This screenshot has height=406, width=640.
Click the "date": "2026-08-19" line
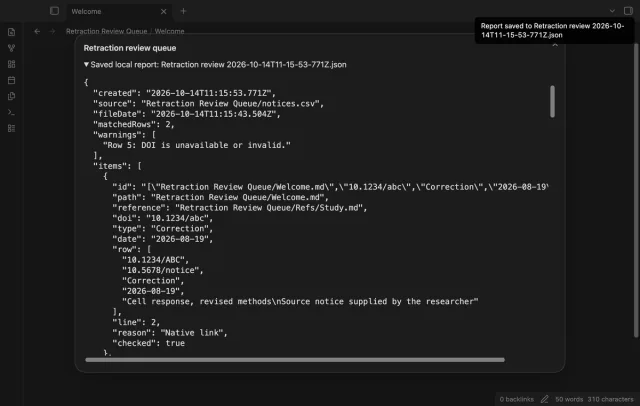tap(162, 239)
